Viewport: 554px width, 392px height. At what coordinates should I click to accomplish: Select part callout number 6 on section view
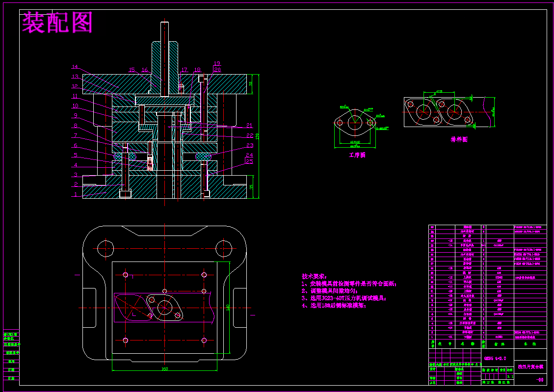tap(76, 145)
